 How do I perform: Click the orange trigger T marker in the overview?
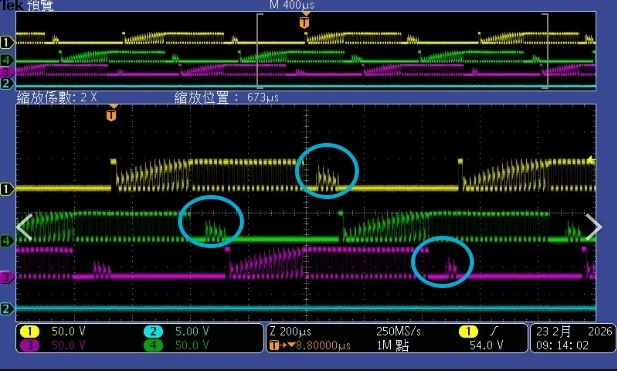(304, 22)
